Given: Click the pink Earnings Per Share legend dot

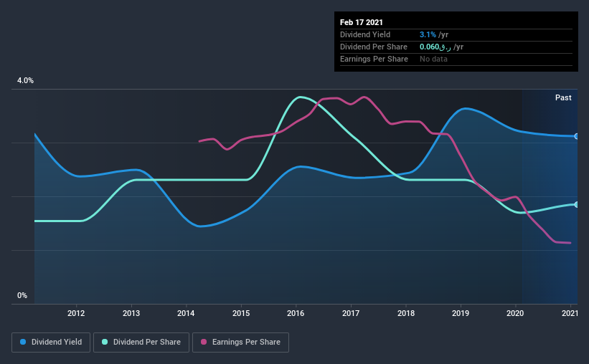Looking at the screenshot, I should coord(204,342).
